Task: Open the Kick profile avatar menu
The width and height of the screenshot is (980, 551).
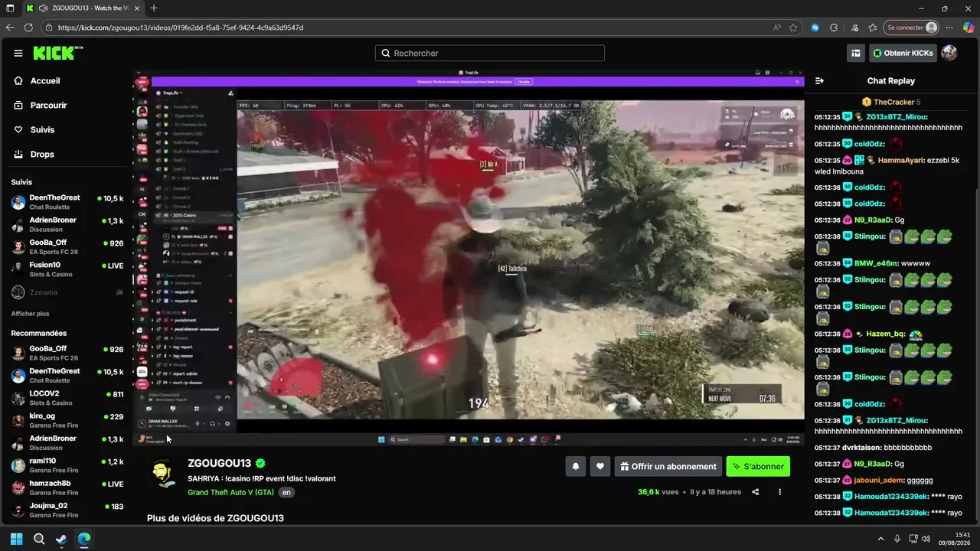Action: coord(949,53)
